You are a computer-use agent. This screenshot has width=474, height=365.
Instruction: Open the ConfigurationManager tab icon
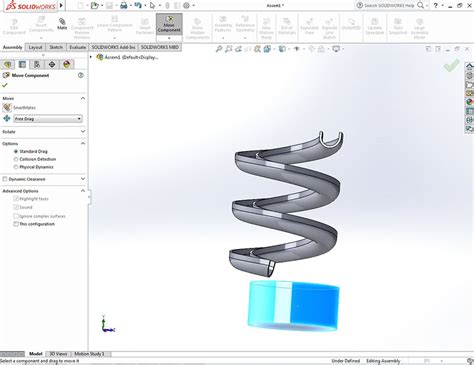pos(37,64)
